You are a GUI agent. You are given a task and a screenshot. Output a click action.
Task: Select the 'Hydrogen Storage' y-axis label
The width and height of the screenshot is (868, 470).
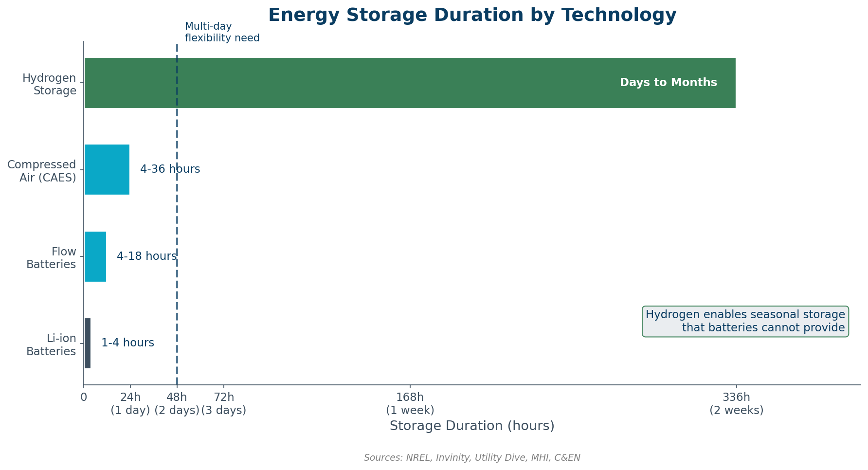point(49,84)
